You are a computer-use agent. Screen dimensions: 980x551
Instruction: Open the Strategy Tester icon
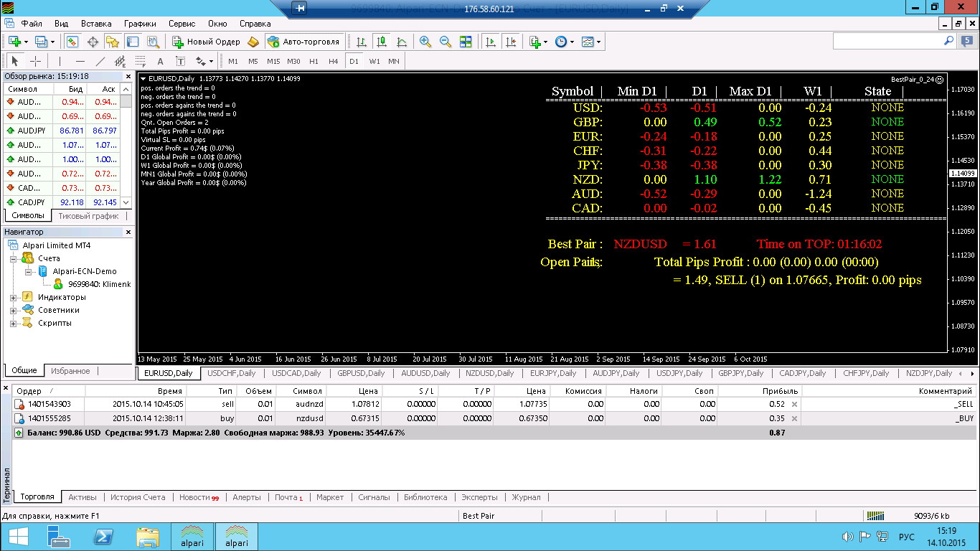pyautogui.click(x=152, y=42)
